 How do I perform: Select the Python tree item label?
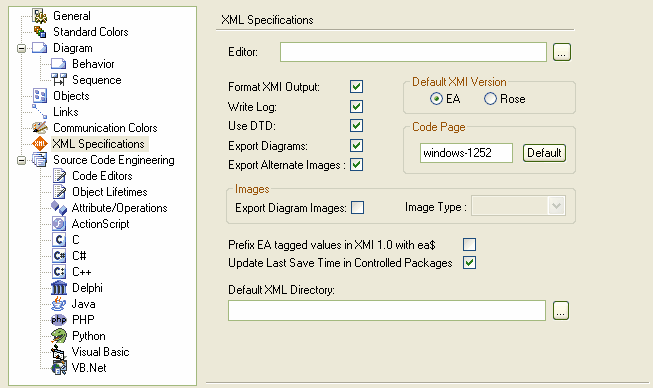click(x=89, y=336)
